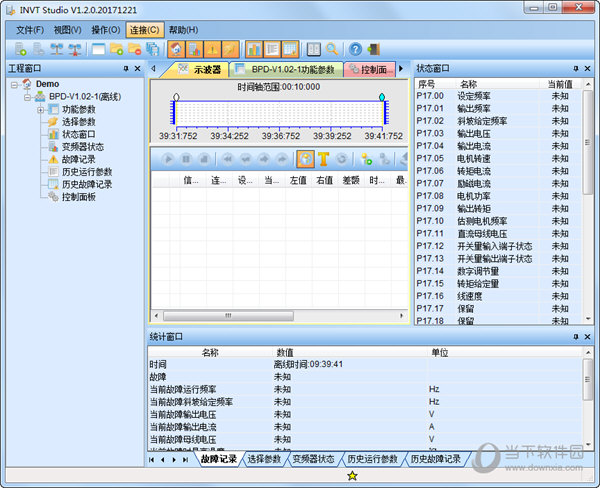Click the exit door toolbar icon
Image resolution: width=600 pixels, height=488 pixels.
373,49
